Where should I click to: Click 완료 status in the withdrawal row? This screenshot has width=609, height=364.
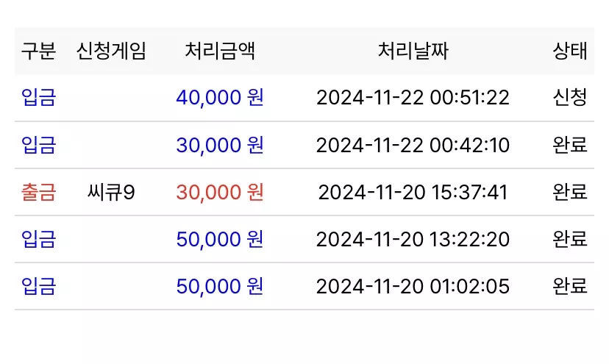pyautogui.click(x=570, y=192)
